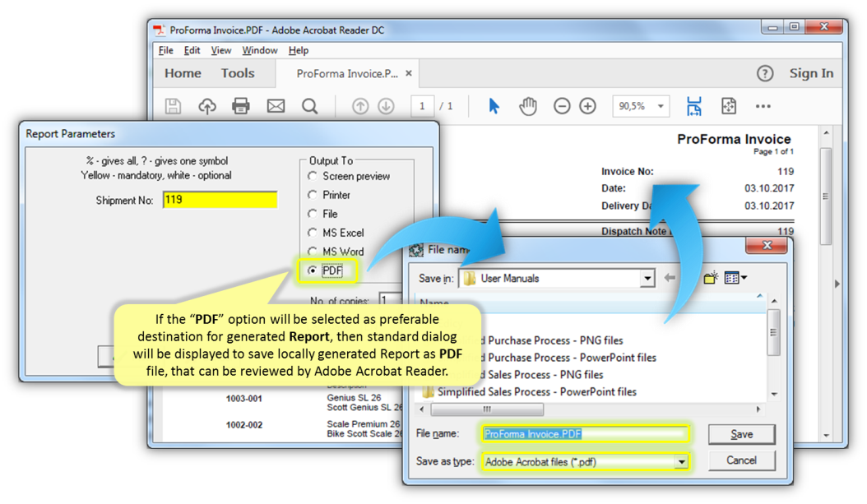Viewport: 867px width, 504px height.
Task: Expand the Save as type dropdown
Action: (681, 461)
